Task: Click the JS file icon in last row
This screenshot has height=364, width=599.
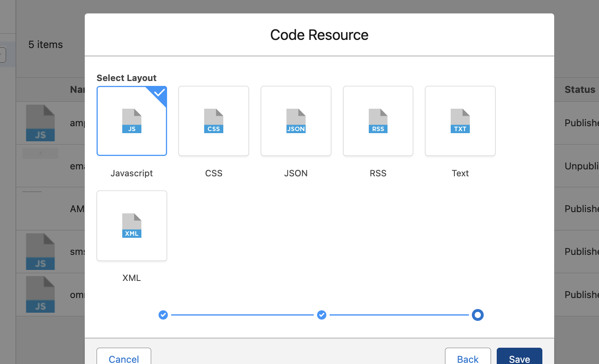Action: coord(40,294)
